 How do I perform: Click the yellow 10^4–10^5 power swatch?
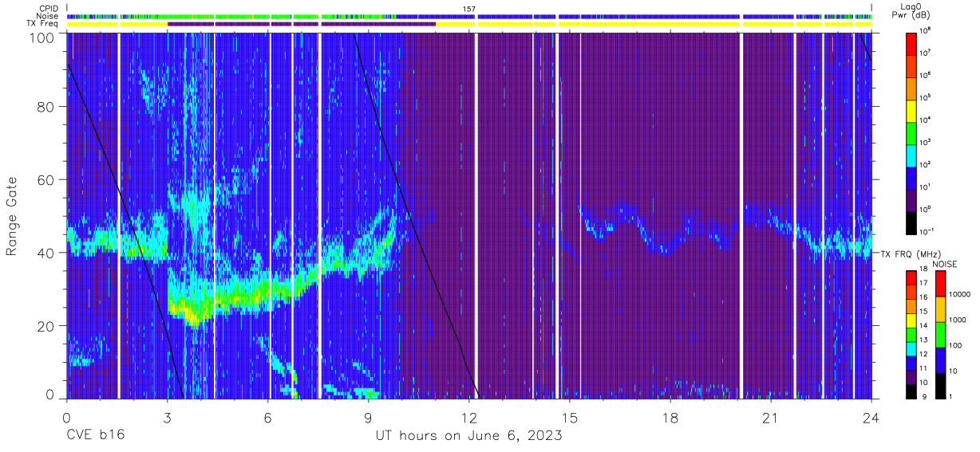pos(911,110)
